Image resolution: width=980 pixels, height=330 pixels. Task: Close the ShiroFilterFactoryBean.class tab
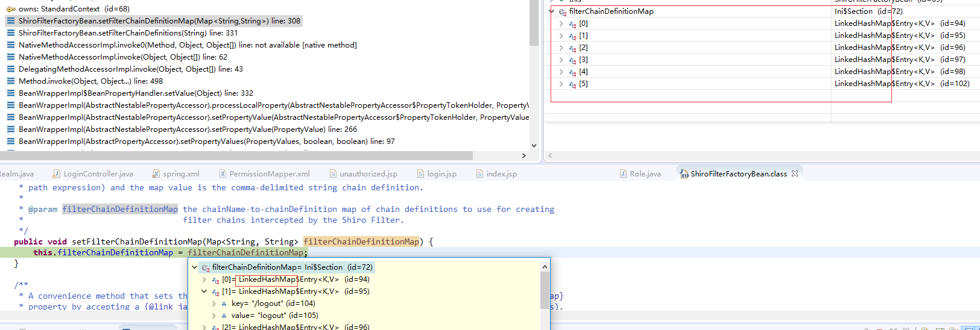coord(795,173)
